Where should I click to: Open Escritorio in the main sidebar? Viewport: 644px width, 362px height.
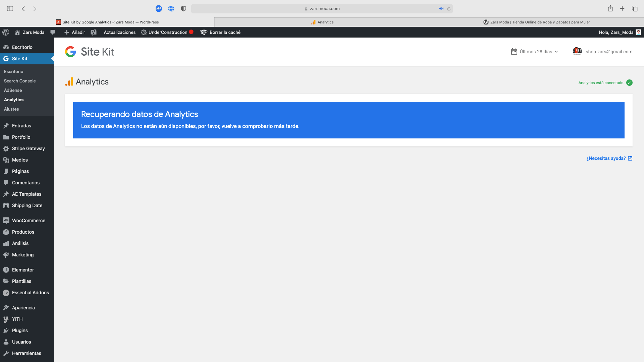[x=27, y=47]
